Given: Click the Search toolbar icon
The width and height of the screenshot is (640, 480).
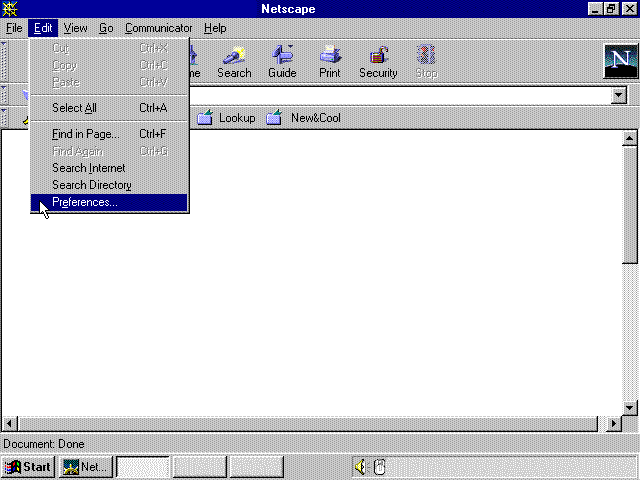Looking at the screenshot, I should point(234,62).
